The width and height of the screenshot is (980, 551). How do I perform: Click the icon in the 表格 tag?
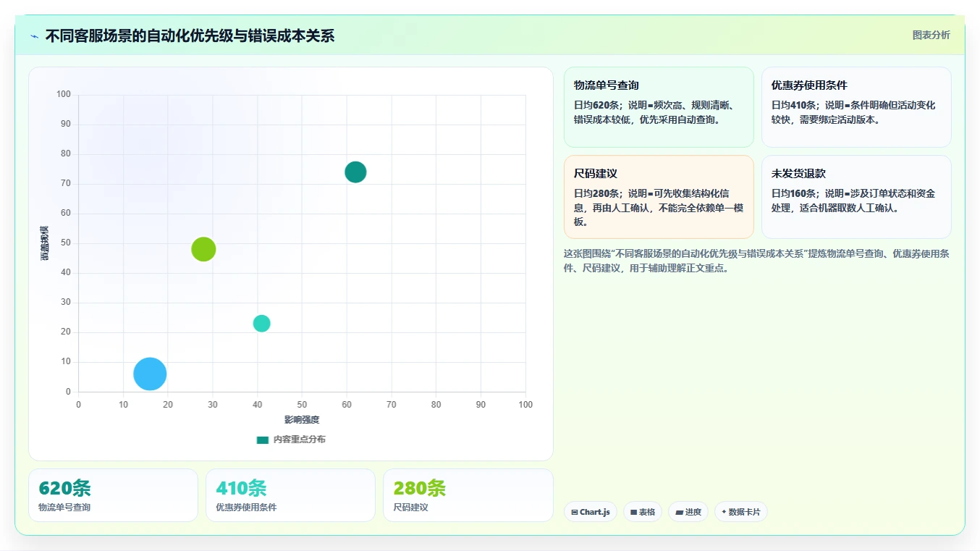[633, 512]
